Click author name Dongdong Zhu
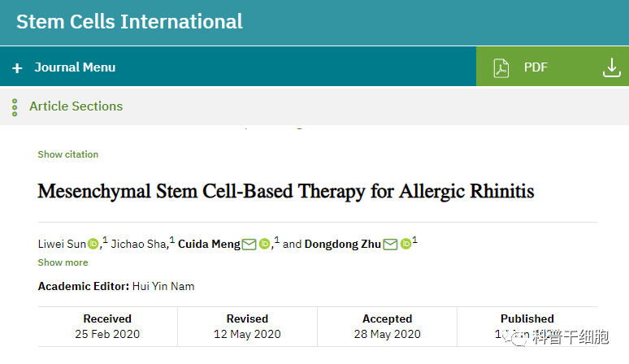Image resolution: width=629 pixels, height=364 pixels. tap(343, 244)
